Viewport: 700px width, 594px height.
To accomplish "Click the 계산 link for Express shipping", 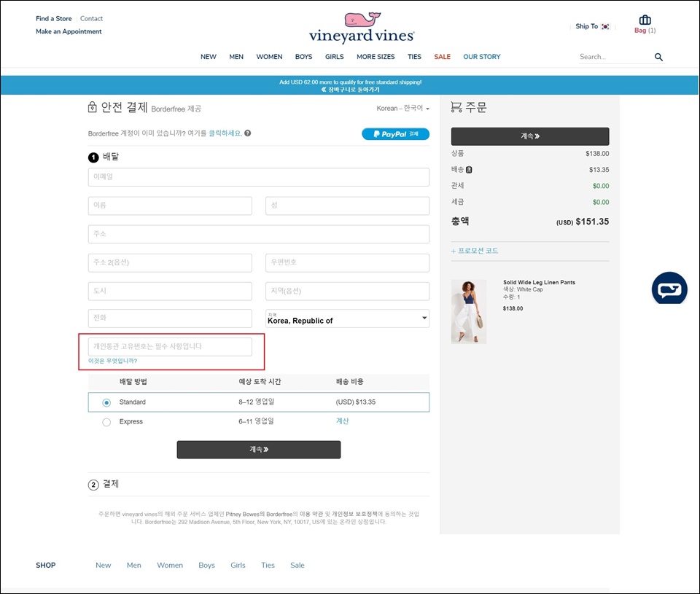I will [342, 421].
